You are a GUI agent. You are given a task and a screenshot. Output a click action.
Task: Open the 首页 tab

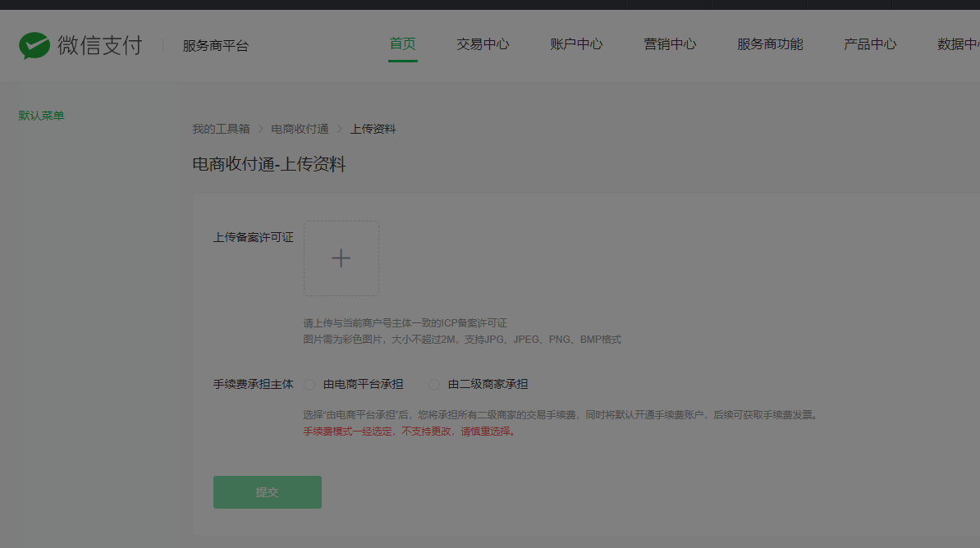[x=402, y=43]
